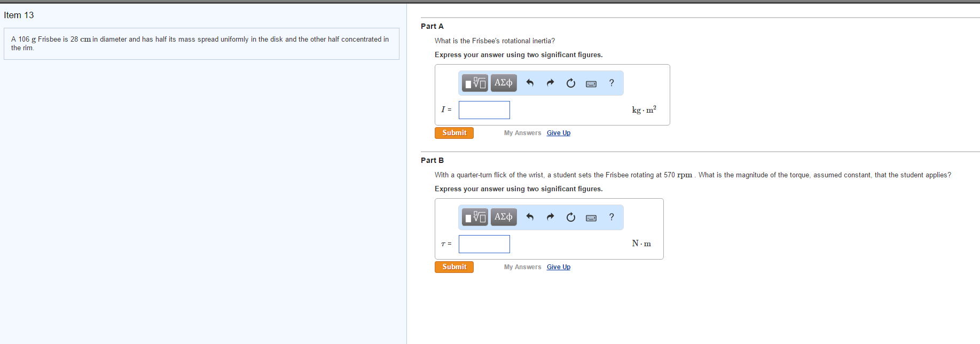This screenshot has width=980, height=344.
Task: Click the N·m unit label
Action: pyautogui.click(x=641, y=244)
